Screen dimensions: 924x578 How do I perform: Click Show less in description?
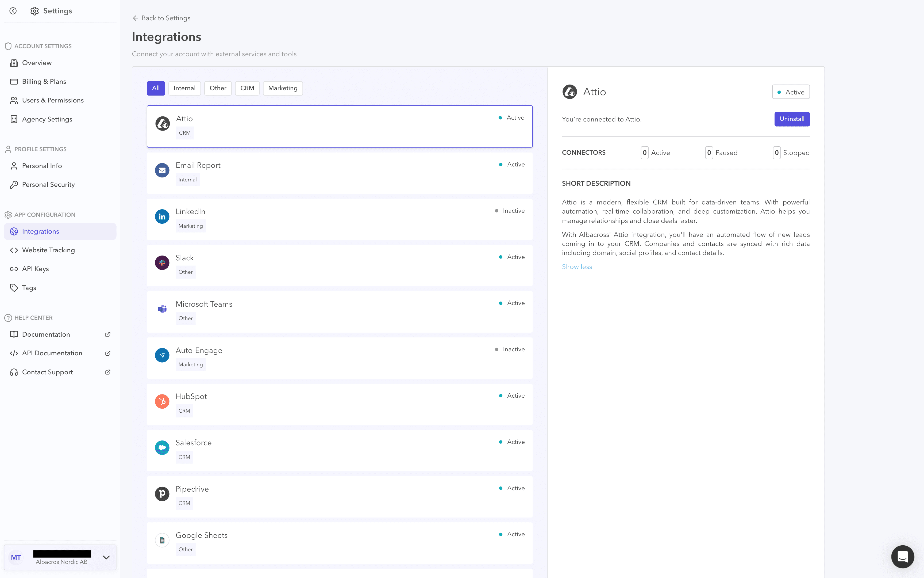point(577,267)
